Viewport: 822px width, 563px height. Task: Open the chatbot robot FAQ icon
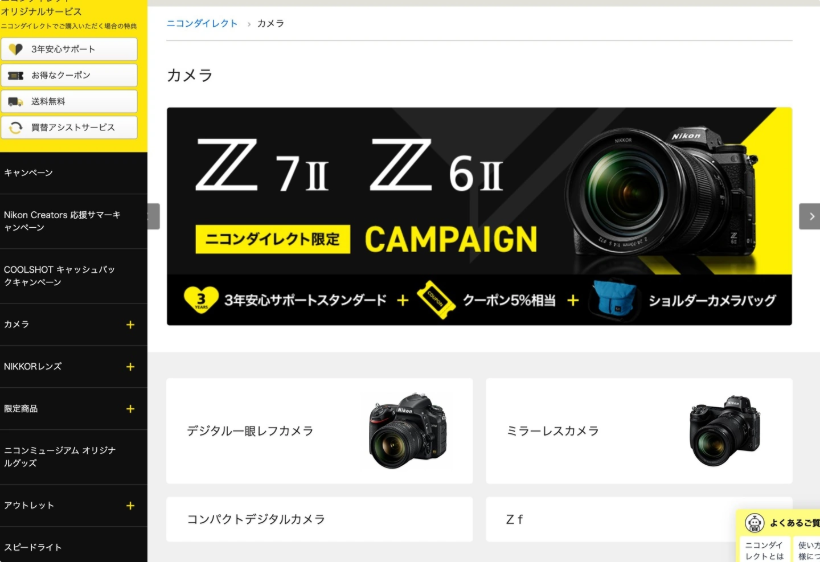pos(754,523)
